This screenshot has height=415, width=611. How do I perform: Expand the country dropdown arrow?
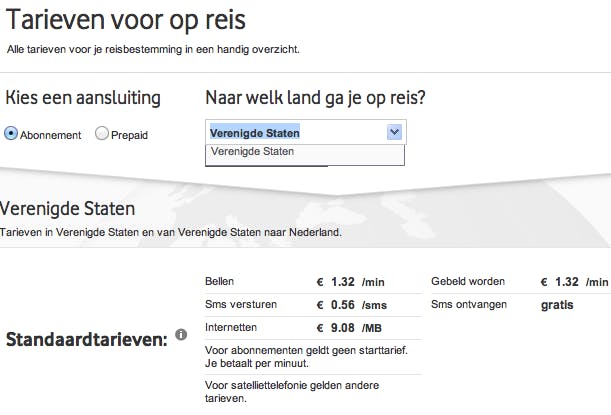tap(394, 132)
